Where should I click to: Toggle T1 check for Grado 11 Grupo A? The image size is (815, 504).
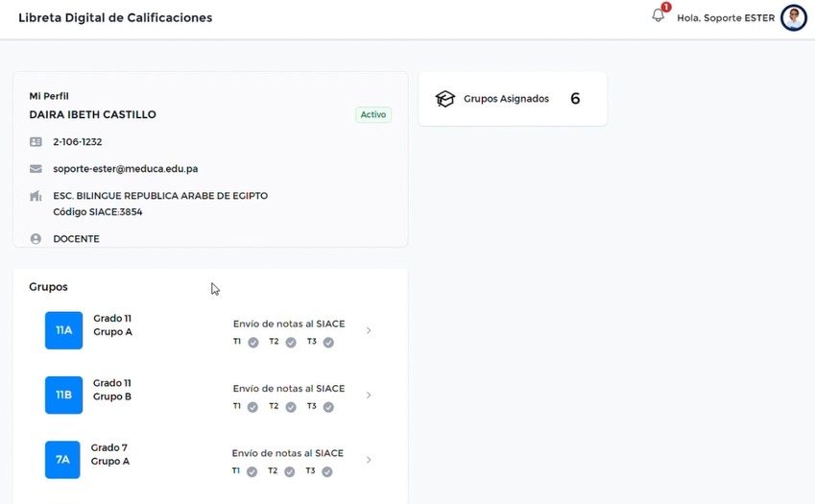(253, 343)
